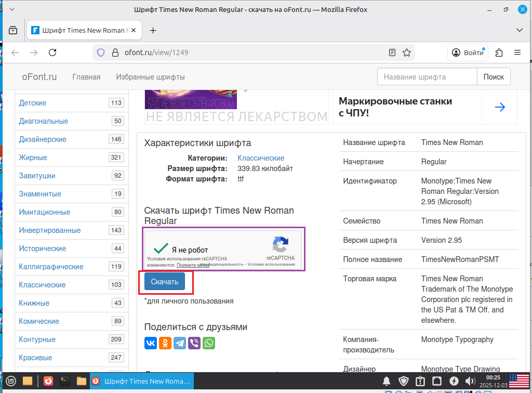Toggle reader view icon
The image size is (532, 393).
(392, 53)
